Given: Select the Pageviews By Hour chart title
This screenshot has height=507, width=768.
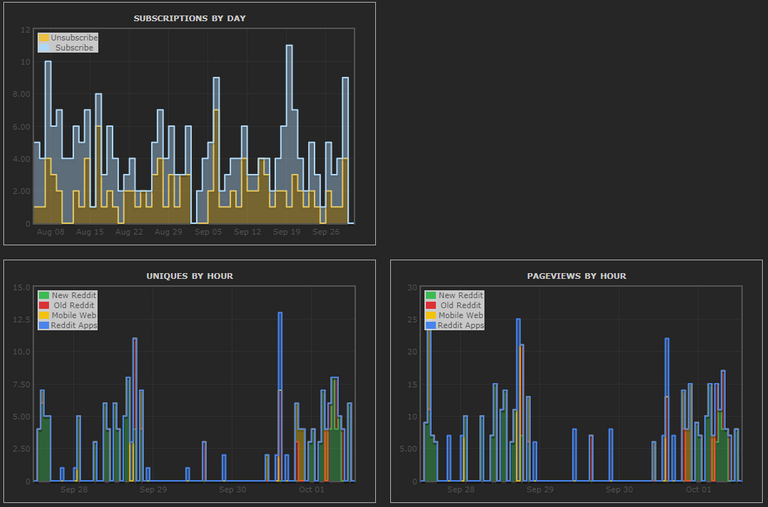Looking at the screenshot, I should [576, 275].
